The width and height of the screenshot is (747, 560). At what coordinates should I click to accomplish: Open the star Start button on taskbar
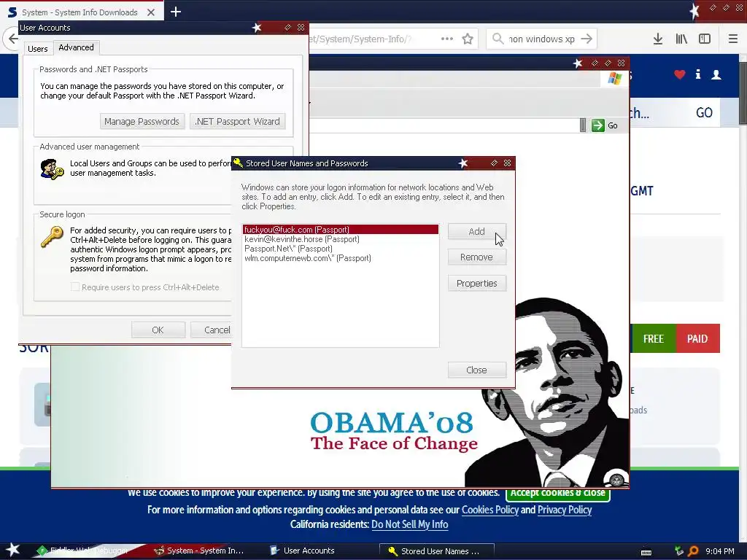(x=12, y=551)
